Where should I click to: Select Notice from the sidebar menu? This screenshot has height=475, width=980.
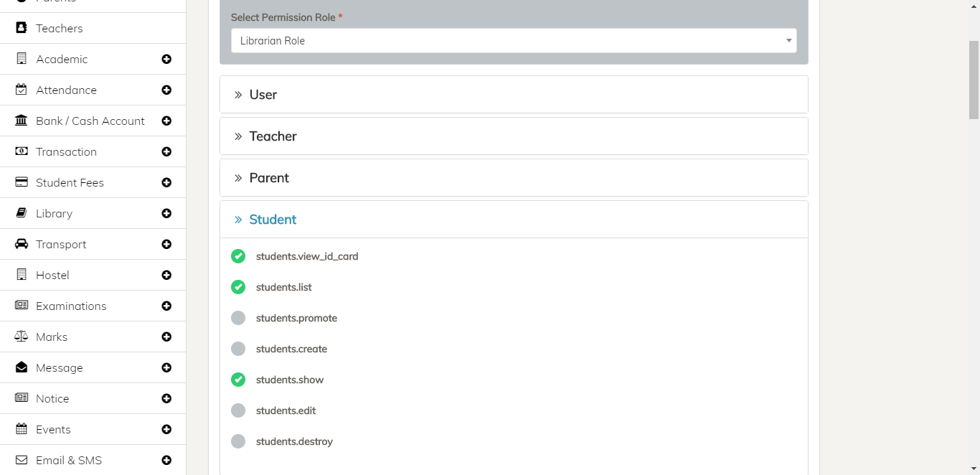52,398
